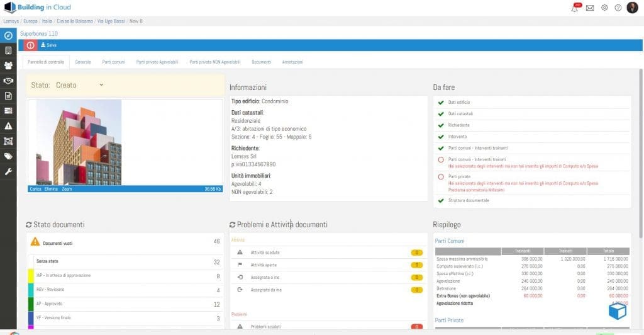Open the settings gear icon
Screen dimensions: 644x335
tap(604, 8)
